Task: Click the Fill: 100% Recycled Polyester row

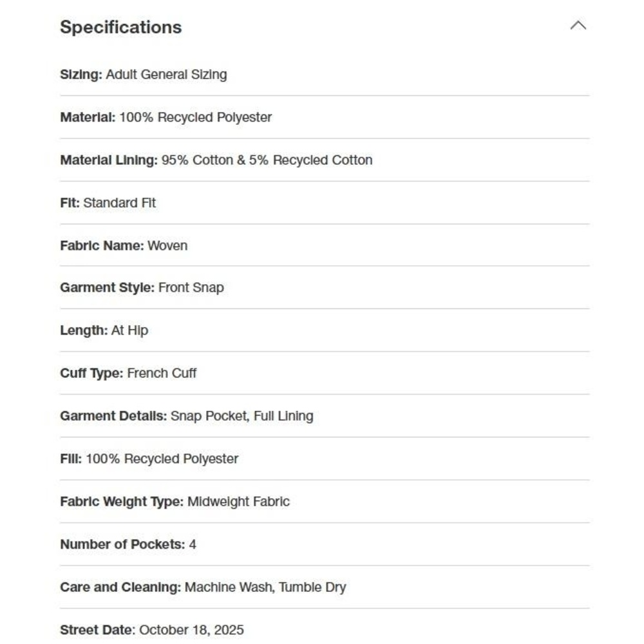Action: tap(325, 459)
